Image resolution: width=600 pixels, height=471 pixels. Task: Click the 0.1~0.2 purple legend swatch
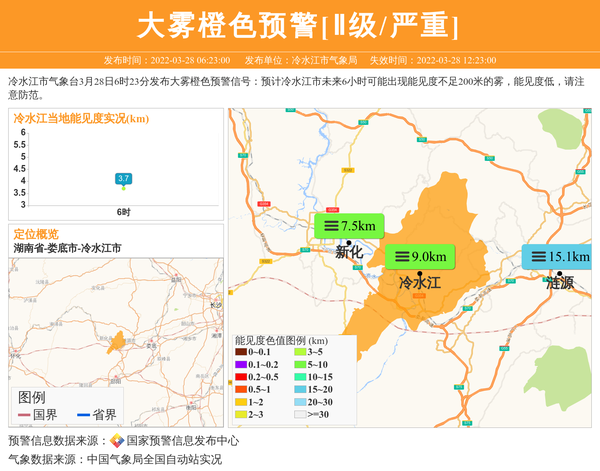click(x=241, y=364)
